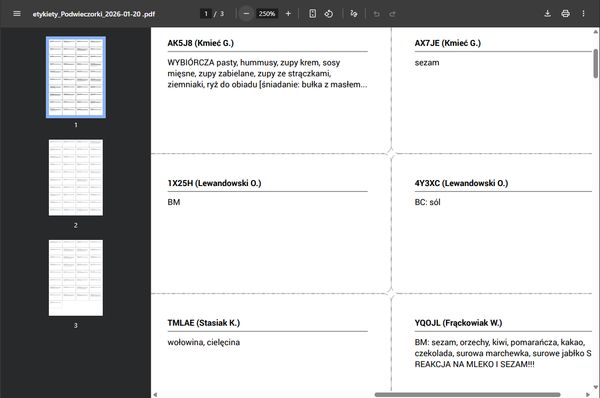Click the label heading YQOJL (Frąckowiak W.)

458,323
